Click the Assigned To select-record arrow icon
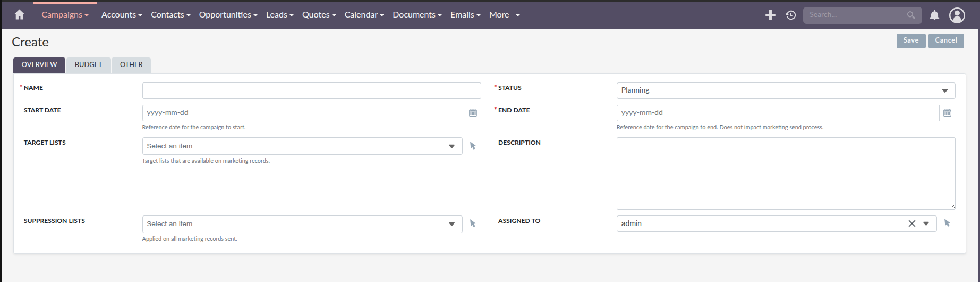This screenshot has width=980, height=282. point(947,223)
